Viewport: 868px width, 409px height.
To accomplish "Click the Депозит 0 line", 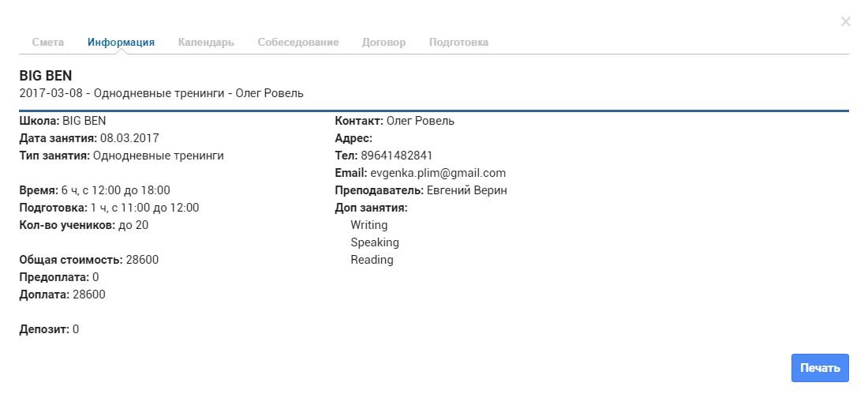I will click(x=49, y=330).
